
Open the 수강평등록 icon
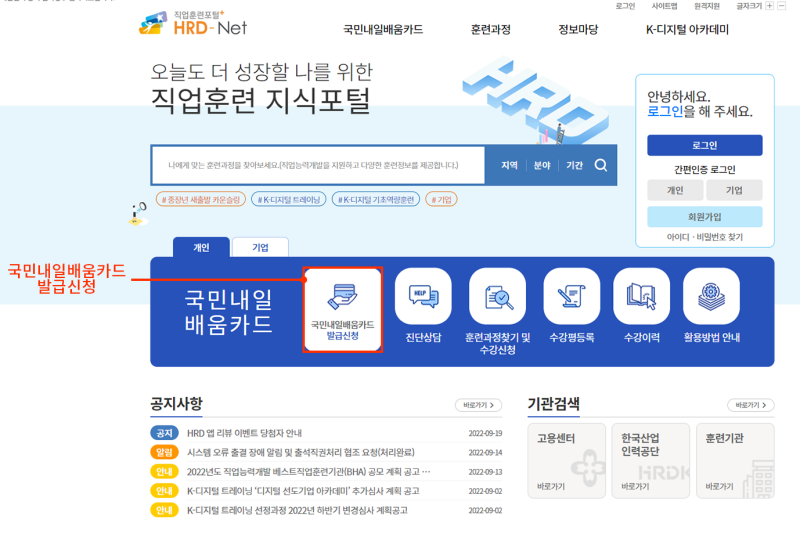[x=571, y=296]
